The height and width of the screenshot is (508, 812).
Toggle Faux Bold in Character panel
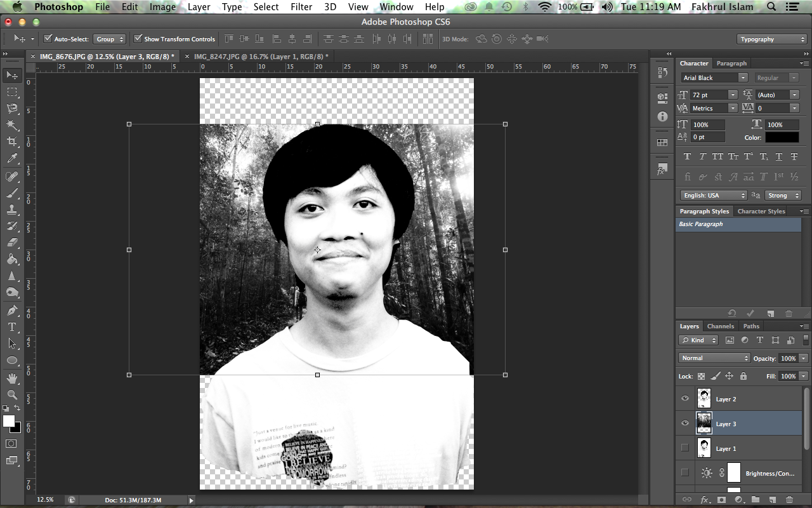pyautogui.click(x=687, y=156)
